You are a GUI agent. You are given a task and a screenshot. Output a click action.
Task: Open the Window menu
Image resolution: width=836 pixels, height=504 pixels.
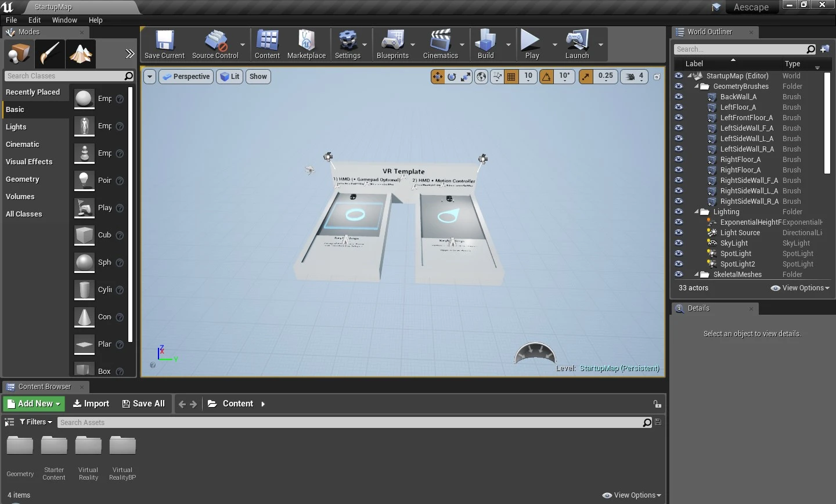tap(64, 20)
